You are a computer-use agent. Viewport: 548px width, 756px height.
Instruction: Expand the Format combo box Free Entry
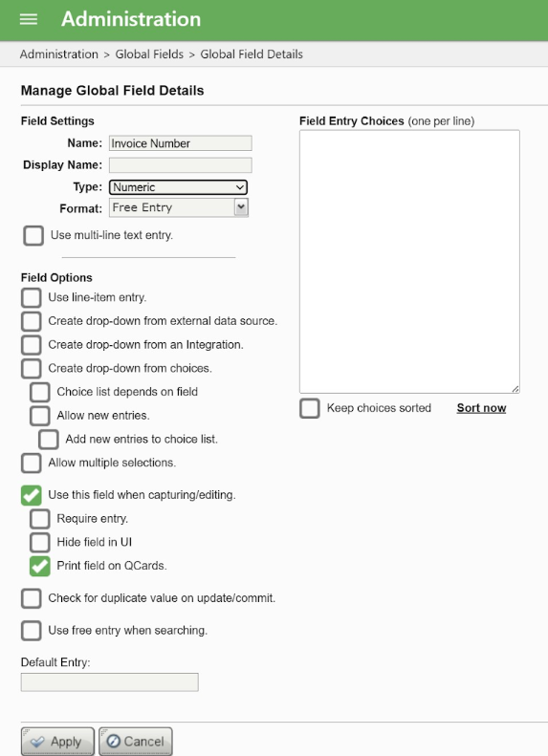[x=179, y=207]
